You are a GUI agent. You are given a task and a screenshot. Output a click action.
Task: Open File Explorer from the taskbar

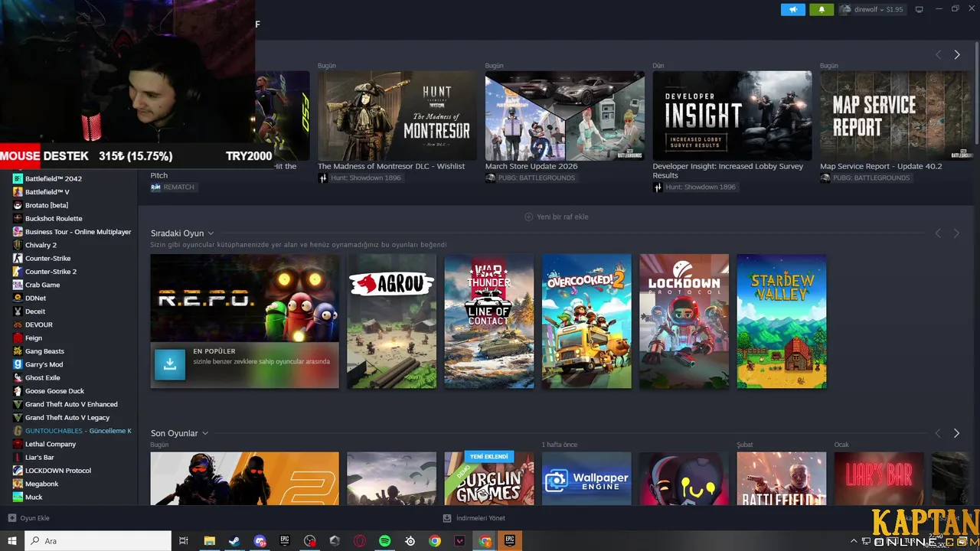point(209,541)
